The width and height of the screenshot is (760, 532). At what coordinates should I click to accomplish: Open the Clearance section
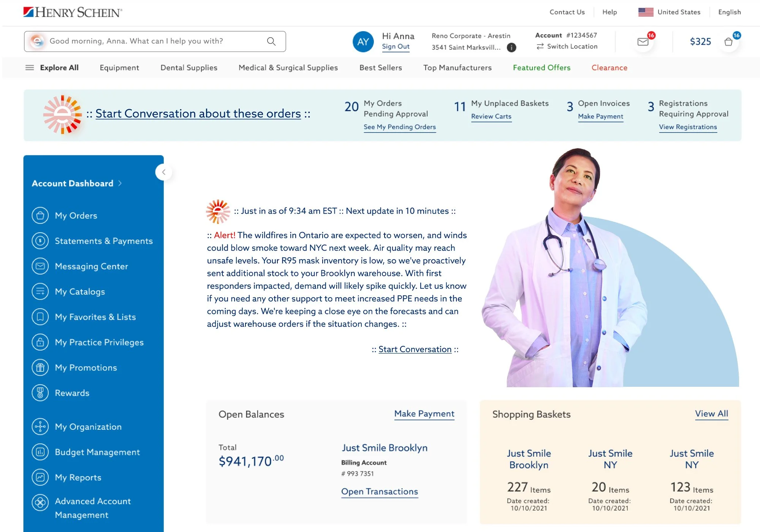tap(609, 68)
